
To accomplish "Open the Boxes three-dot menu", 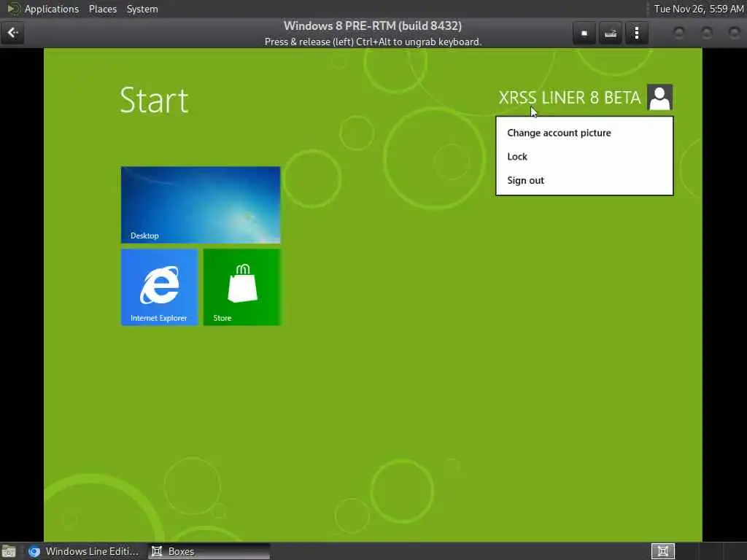I will [x=636, y=34].
